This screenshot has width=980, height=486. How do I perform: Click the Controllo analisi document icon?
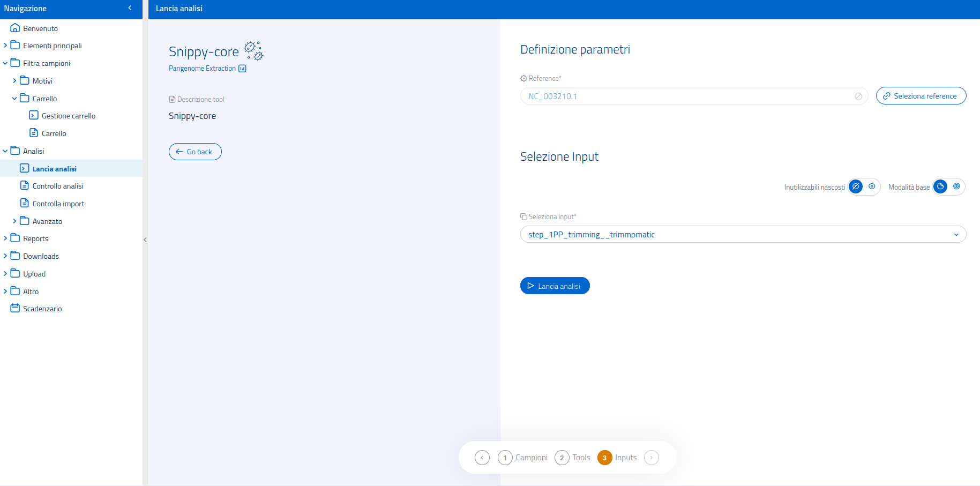point(24,185)
